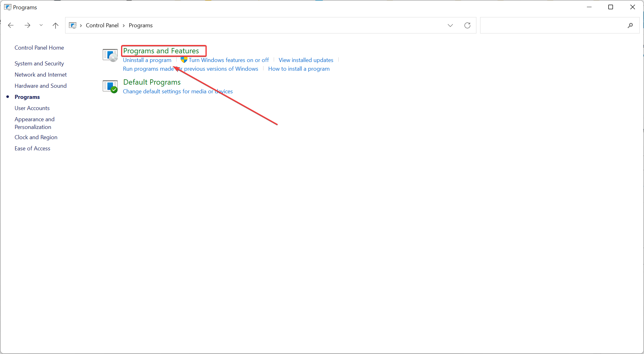This screenshot has width=644, height=354.
Task: Close the Programs window
Action: click(x=633, y=7)
